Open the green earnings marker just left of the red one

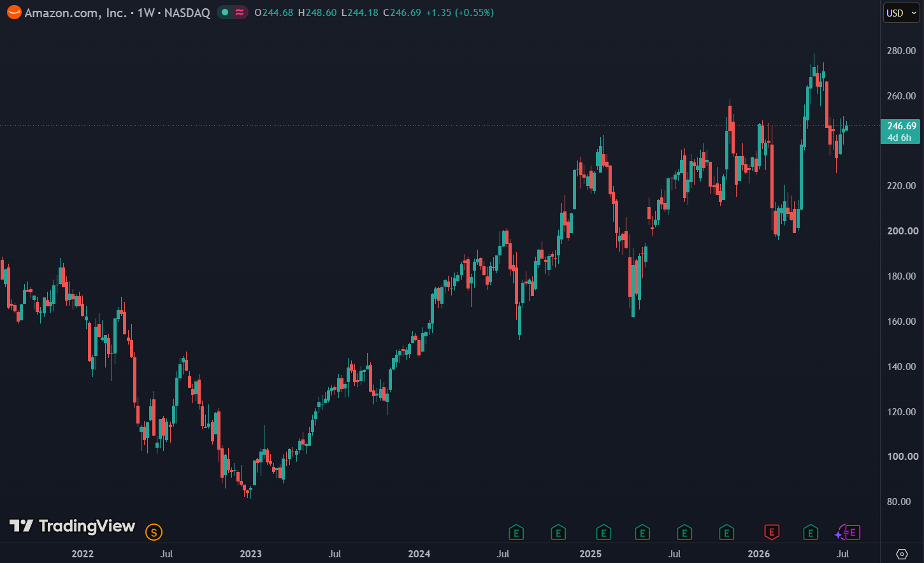click(x=726, y=532)
